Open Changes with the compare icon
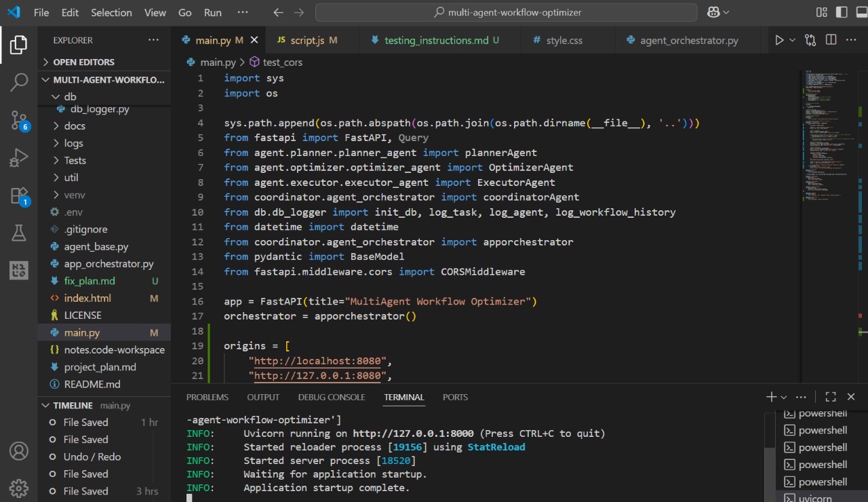Screen dimensions: 868x502 [x=810, y=41]
